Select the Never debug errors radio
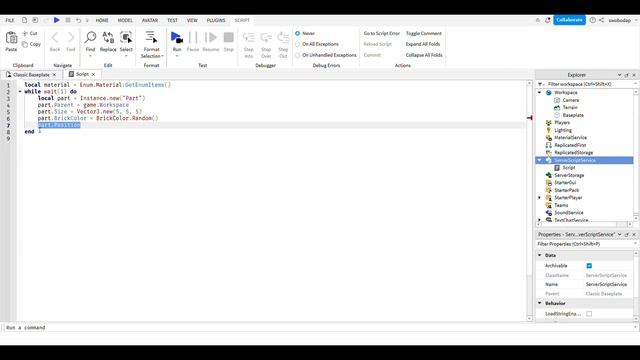 pos(298,33)
